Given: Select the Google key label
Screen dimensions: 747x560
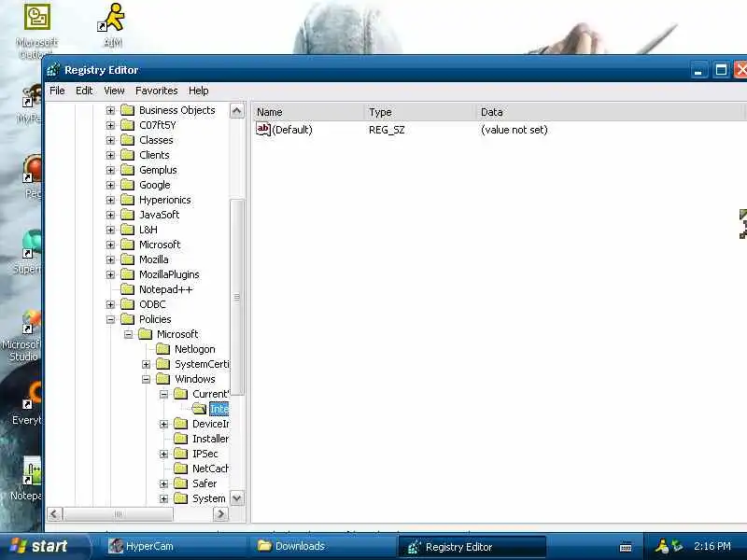Looking at the screenshot, I should [x=155, y=185].
